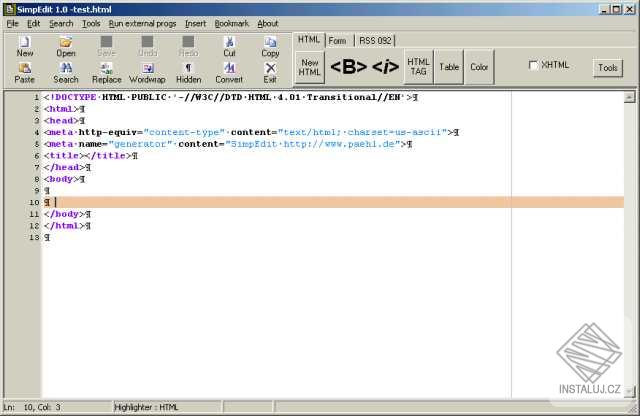Click the Table button
This screenshot has height=416, width=640.
(449, 67)
